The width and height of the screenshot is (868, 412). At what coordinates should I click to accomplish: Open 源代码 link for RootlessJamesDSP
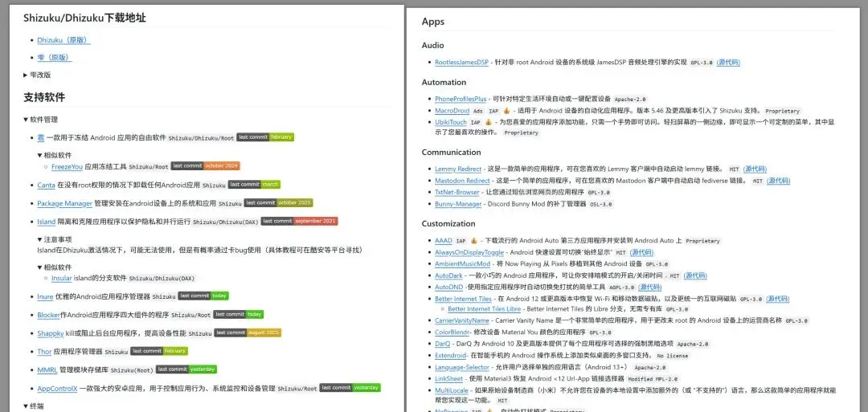click(x=728, y=63)
